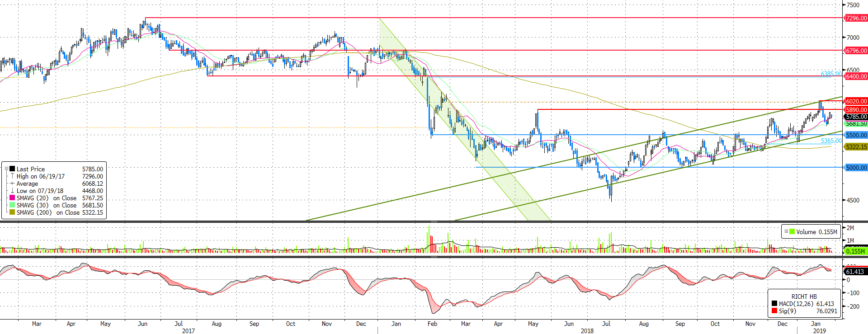The image size is (868, 334).
Task: Click the Feb 2018 month label
Action: [432, 324]
